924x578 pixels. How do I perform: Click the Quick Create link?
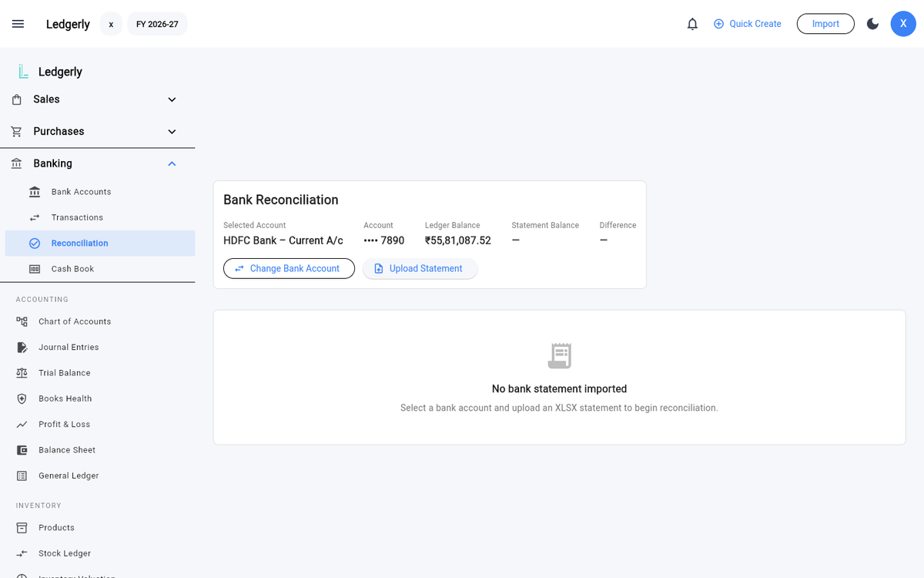[747, 24]
